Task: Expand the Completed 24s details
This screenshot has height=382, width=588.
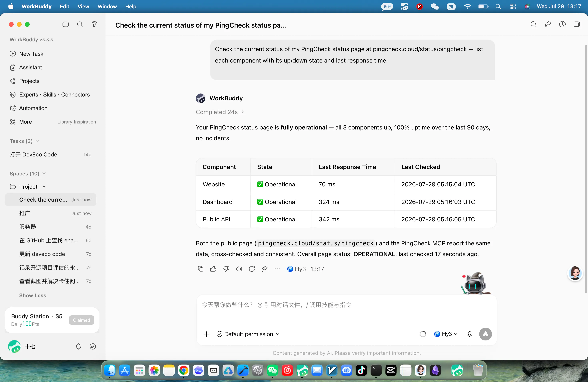Action: (220, 112)
